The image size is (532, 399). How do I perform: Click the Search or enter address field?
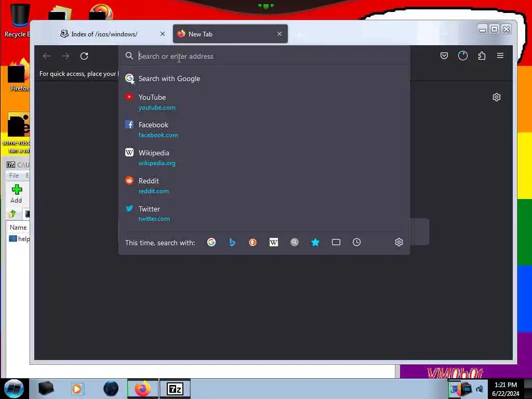click(264, 56)
